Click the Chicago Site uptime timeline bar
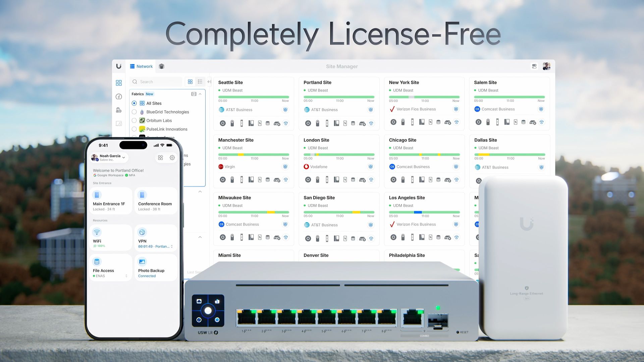The height and width of the screenshot is (362, 644). coord(424,155)
